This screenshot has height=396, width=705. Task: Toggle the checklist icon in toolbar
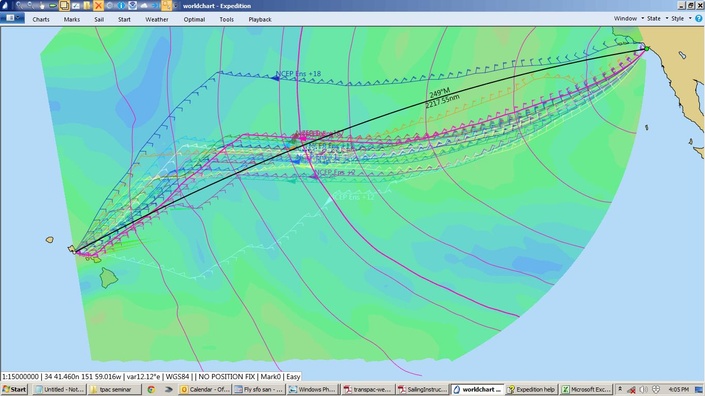click(76, 5)
